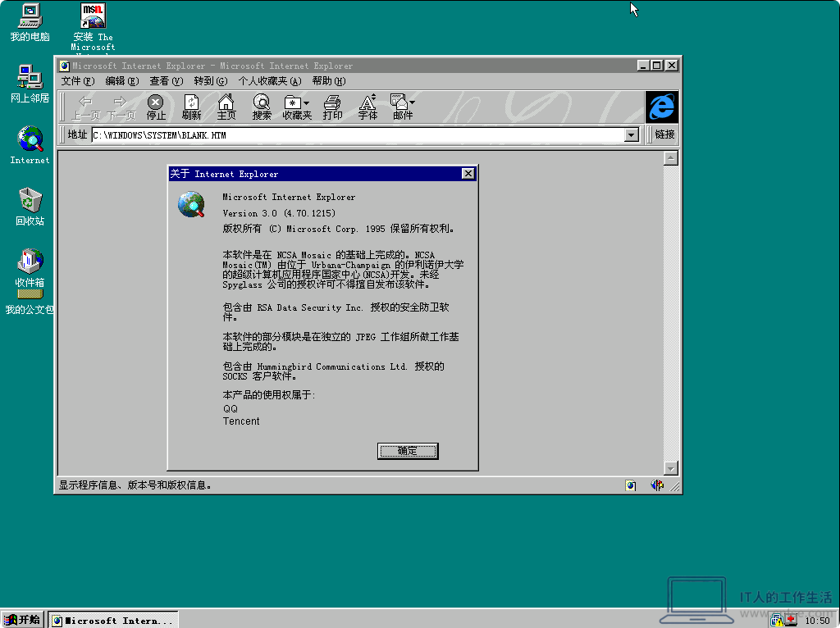Image resolution: width=840 pixels, height=628 pixels.
Task: Click the Refresh (刷新) toolbar icon
Action: pos(191,107)
